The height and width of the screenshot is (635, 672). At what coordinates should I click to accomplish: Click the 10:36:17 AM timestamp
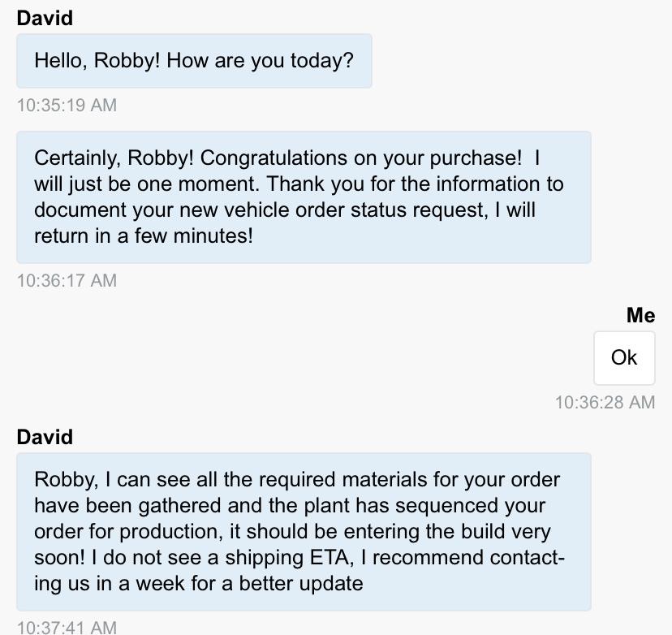(67, 281)
